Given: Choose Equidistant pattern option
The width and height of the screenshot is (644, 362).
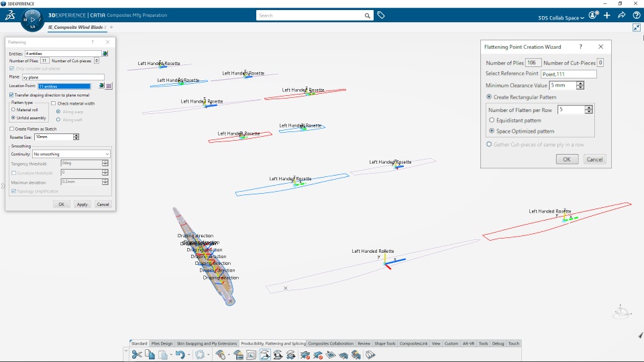Looking at the screenshot, I should coord(492,120).
